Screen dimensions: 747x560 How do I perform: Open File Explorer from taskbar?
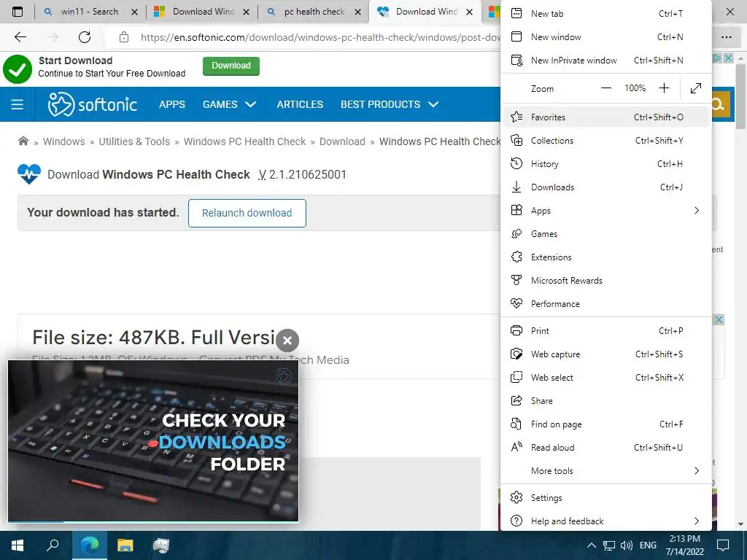[x=125, y=545]
